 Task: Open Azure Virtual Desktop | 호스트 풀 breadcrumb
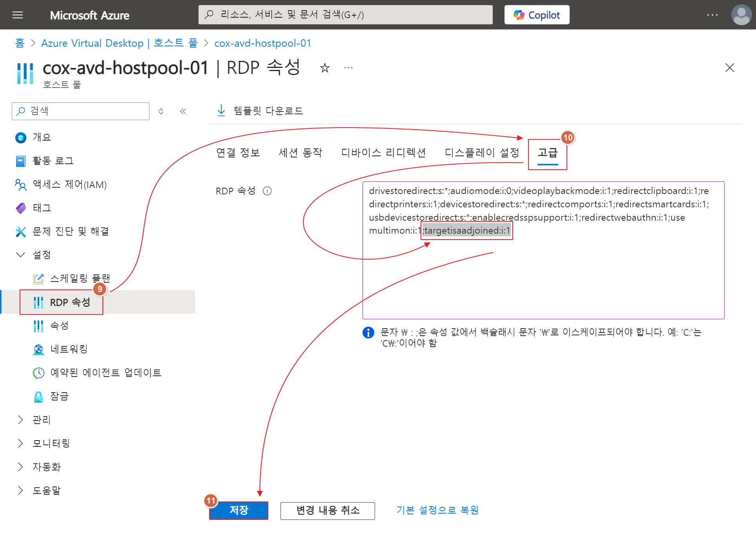click(119, 43)
